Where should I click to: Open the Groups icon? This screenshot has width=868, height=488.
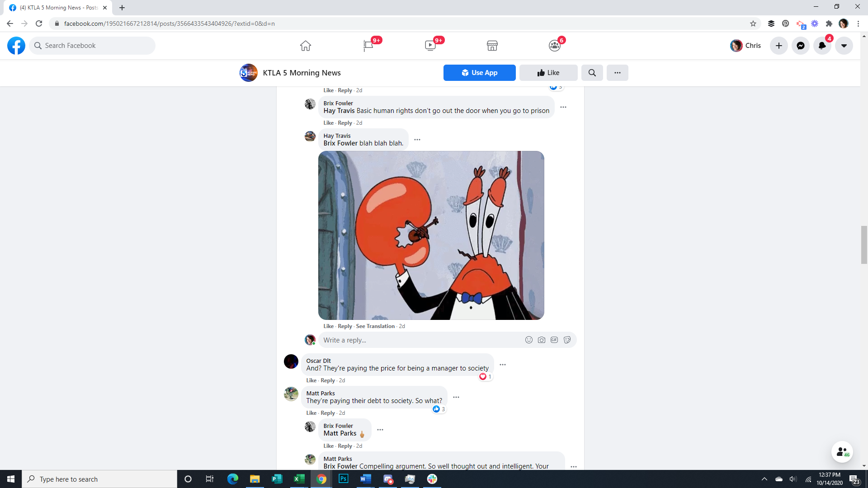554,46
